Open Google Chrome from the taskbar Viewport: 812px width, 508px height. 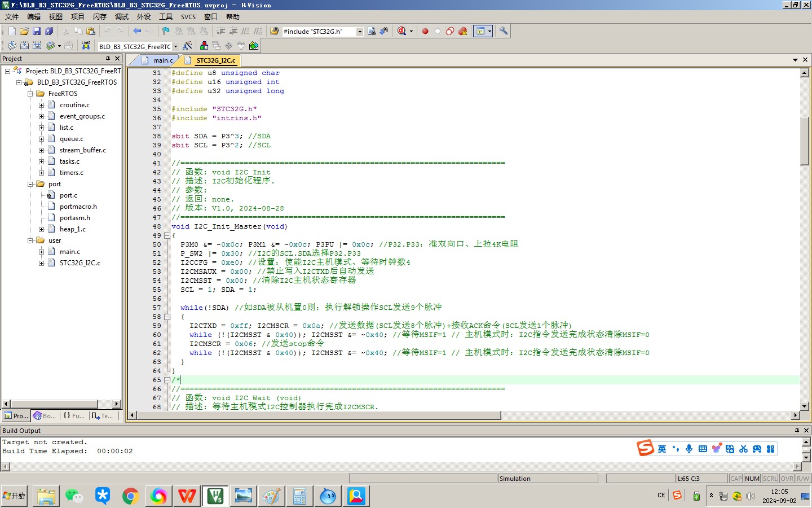(130, 496)
